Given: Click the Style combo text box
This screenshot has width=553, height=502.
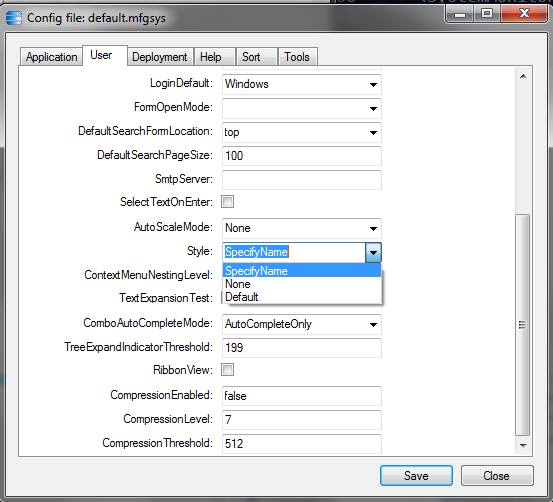Looking at the screenshot, I should coord(294,252).
